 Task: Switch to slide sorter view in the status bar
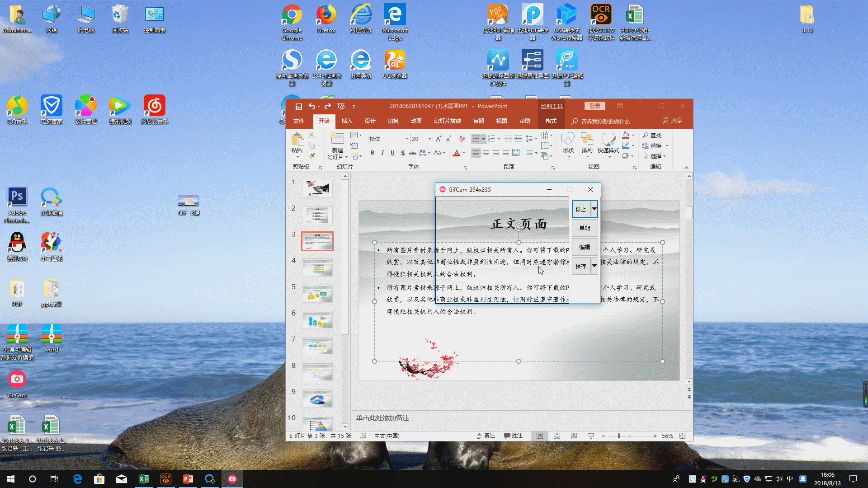[557, 436]
